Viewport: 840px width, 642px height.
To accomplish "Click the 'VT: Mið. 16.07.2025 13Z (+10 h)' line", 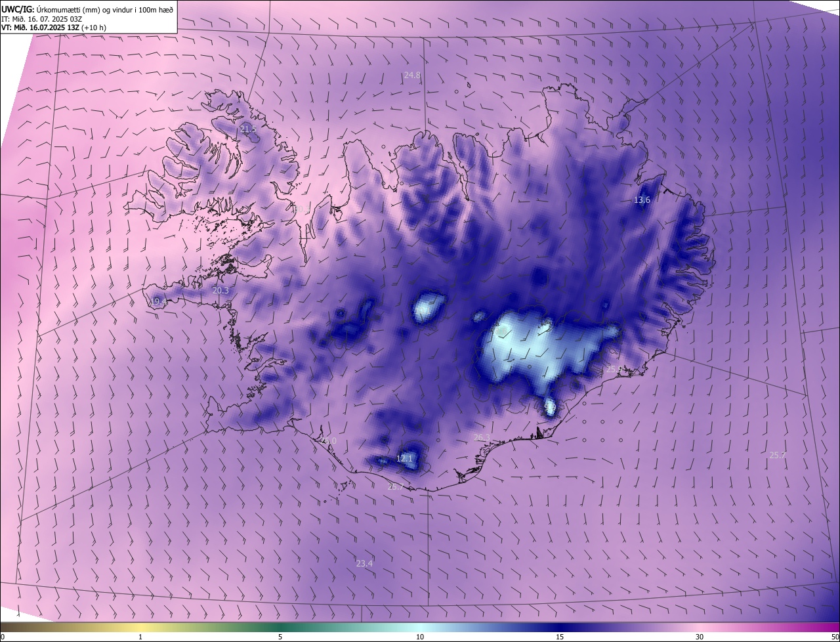I will (x=54, y=28).
